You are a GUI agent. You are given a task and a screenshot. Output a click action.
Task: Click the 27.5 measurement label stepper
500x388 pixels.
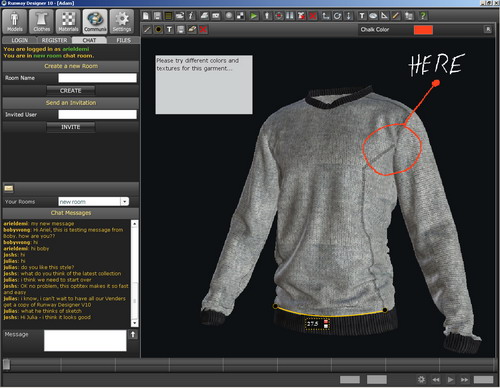coord(326,324)
